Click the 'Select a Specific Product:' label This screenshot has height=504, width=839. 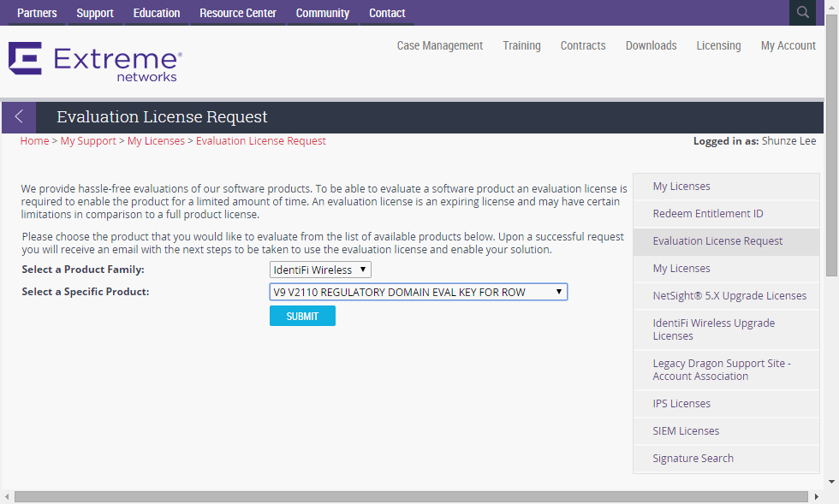(x=85, y=292)
